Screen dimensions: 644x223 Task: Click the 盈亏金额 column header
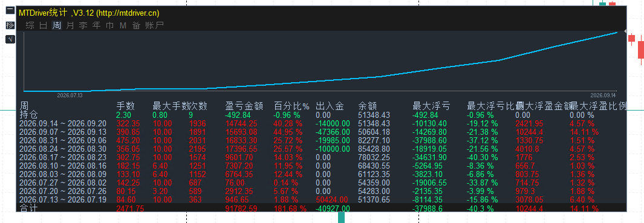click(x=244, y=106)
